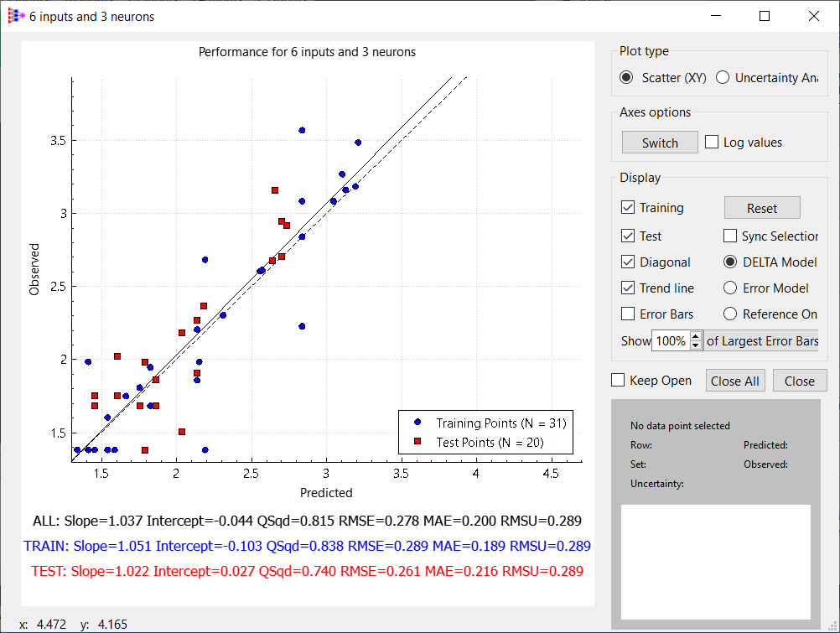Screen dimensions: 840x633
Task: Click the Test Points legend entry
Action: 479,442
